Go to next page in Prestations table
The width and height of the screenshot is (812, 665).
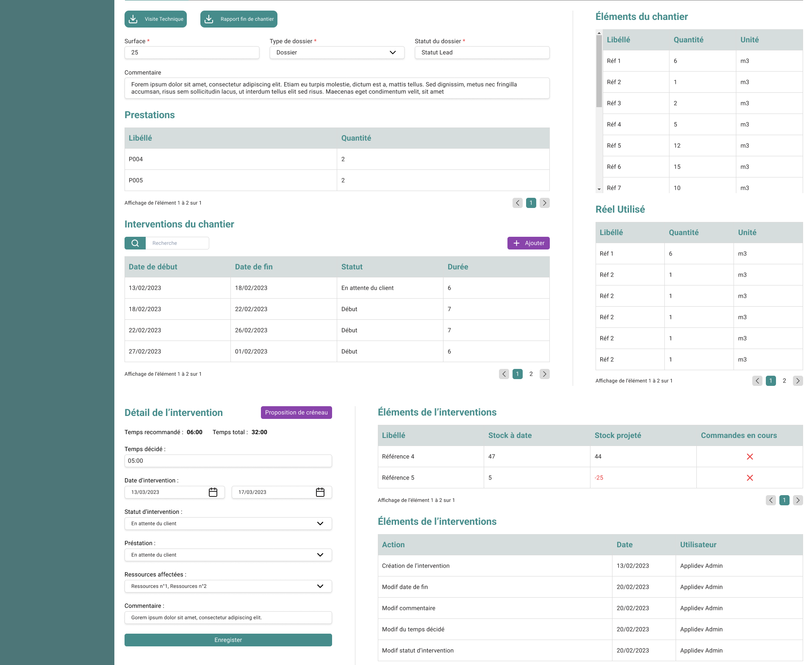coord(545,203)
